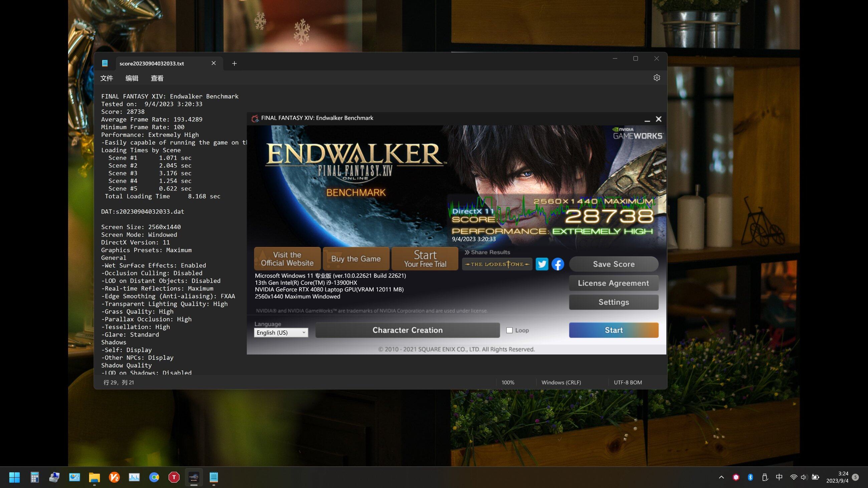Enable the Loop checkbox

coord(509,330)
